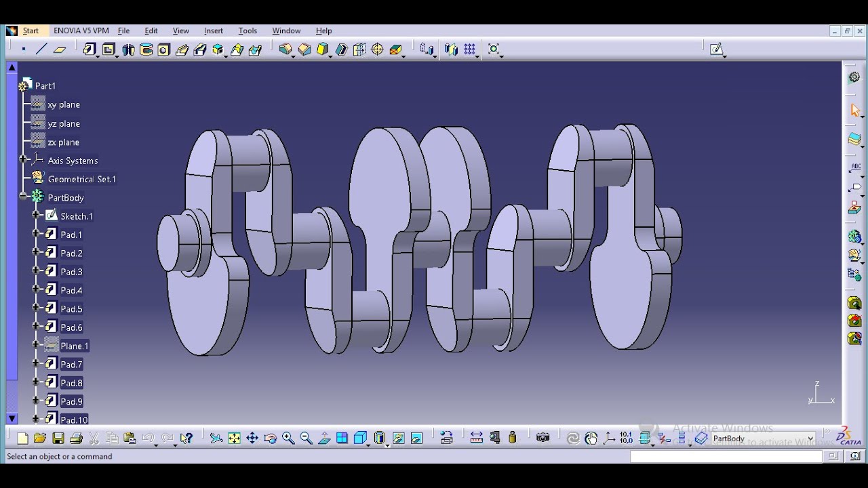Select the Hole tool
The image size is (868, 488).
[163, 49]
